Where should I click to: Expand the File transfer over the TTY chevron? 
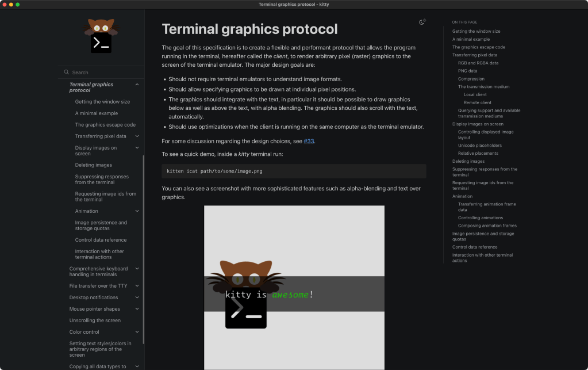137,286
